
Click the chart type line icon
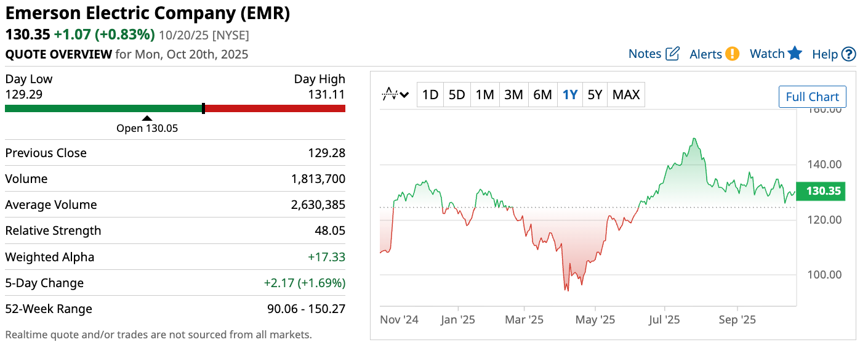[x=390, y=94]
